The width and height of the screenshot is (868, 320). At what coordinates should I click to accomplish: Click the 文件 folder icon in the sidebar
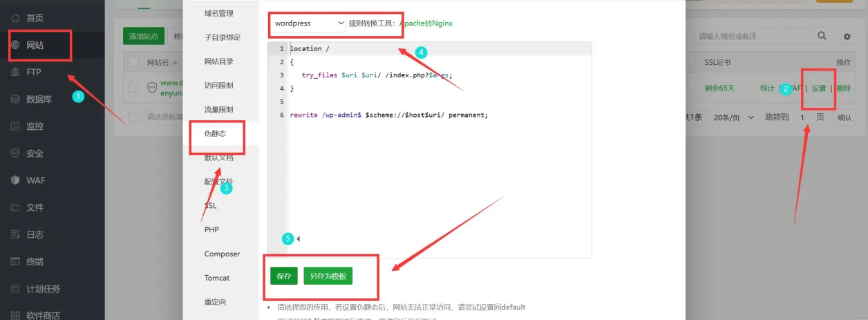[15, 207]
